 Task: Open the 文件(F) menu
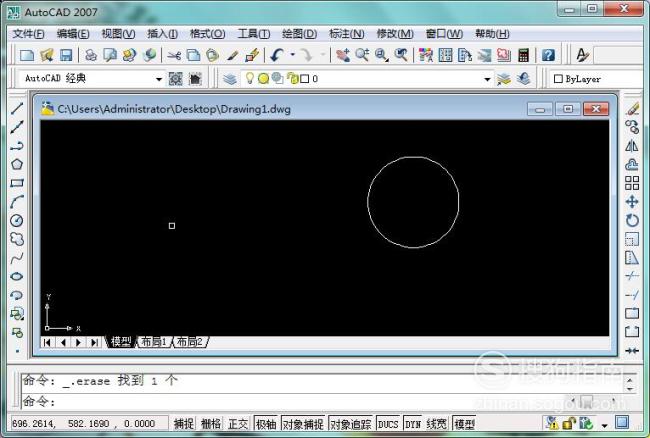28,34
